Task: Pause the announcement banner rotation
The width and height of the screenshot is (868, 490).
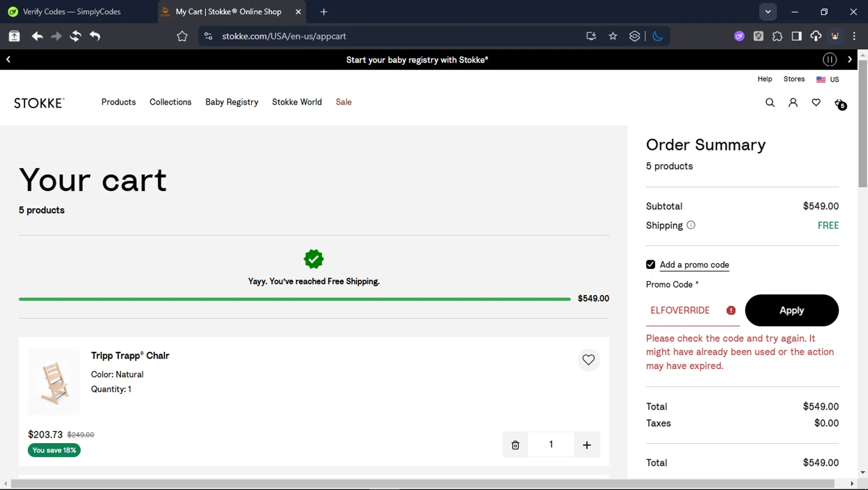Action: tap(830, 60)
